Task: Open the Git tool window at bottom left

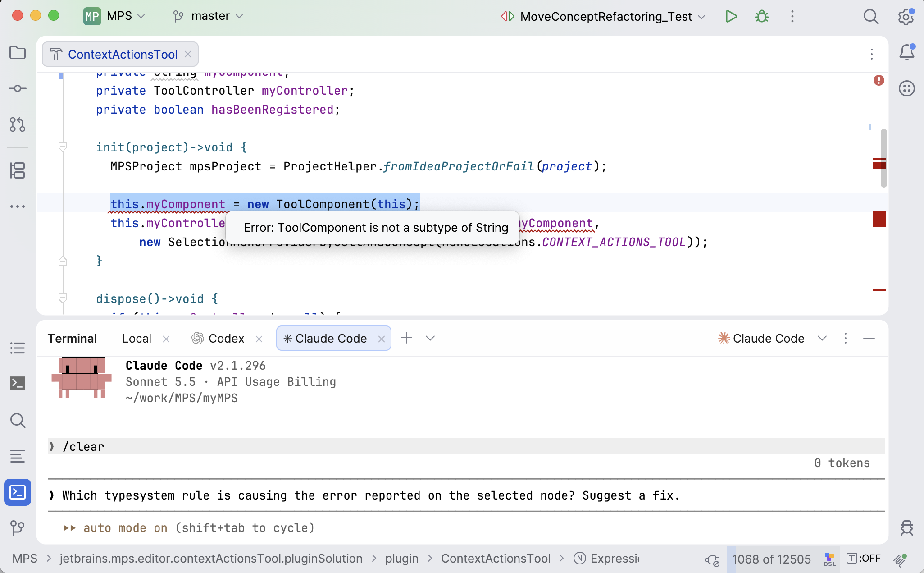Action: [x=18, y=527]
